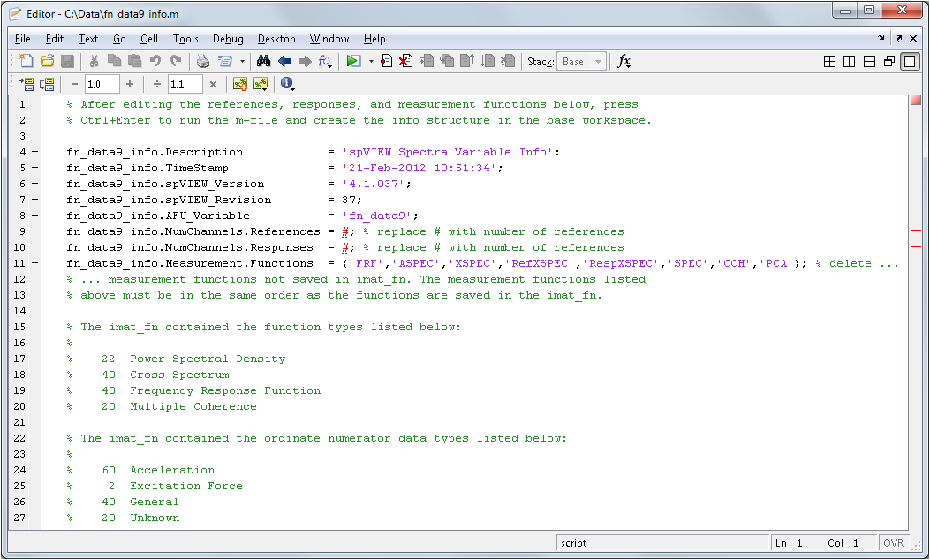Open Find with the binoculars icon
This screenshot has width=930, height=560.
click(x=264, y=61)
